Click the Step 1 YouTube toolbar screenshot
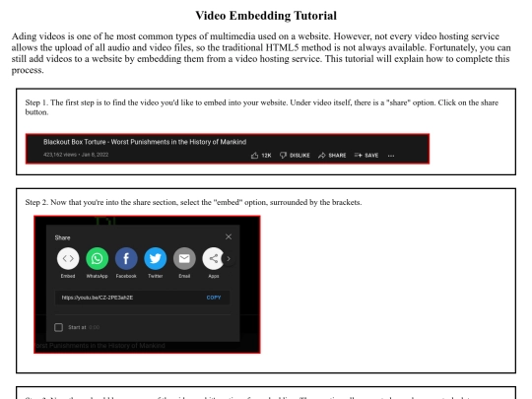This screenshot has width=532, height=399. coord(228,149)
